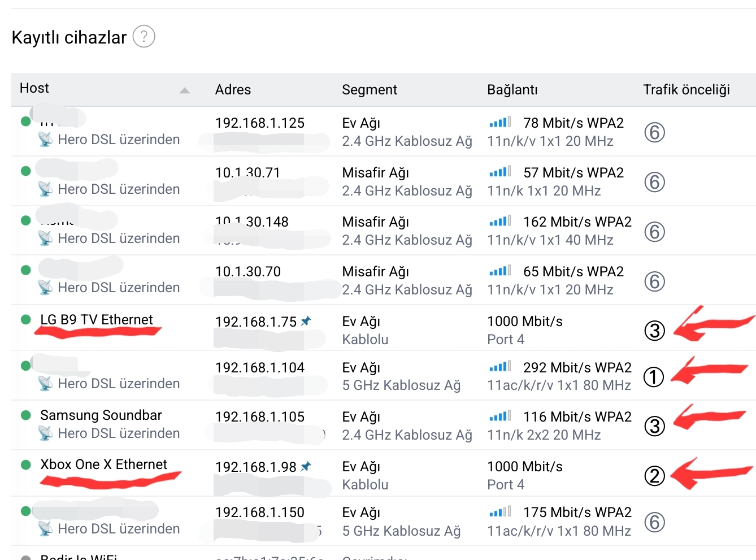This screenshot has width=756, height=560.
Task: Click signal bars icon for 292 Mbit/s connection
Action: click(x=500, y=366)
